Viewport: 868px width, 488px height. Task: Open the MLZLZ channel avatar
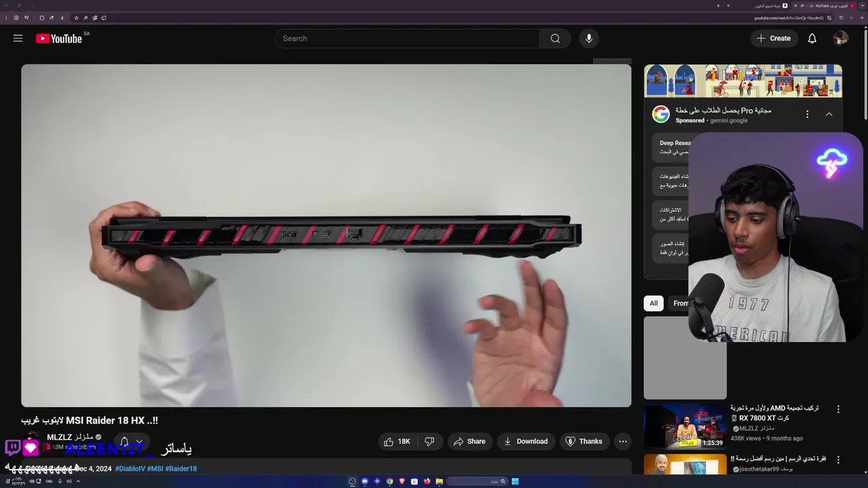[x=31, y=441]
